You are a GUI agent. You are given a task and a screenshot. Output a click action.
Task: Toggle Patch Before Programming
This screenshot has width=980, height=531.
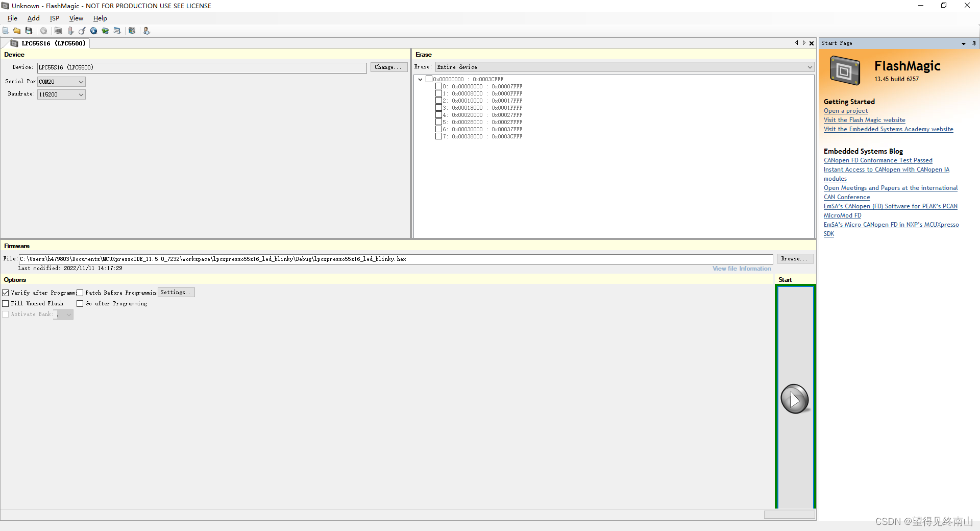pos(80,293)
